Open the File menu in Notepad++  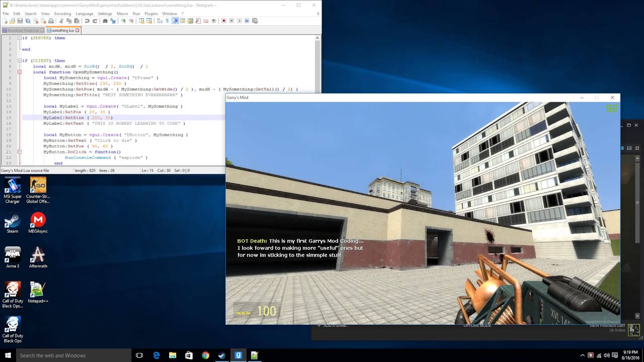pos(6,14)
